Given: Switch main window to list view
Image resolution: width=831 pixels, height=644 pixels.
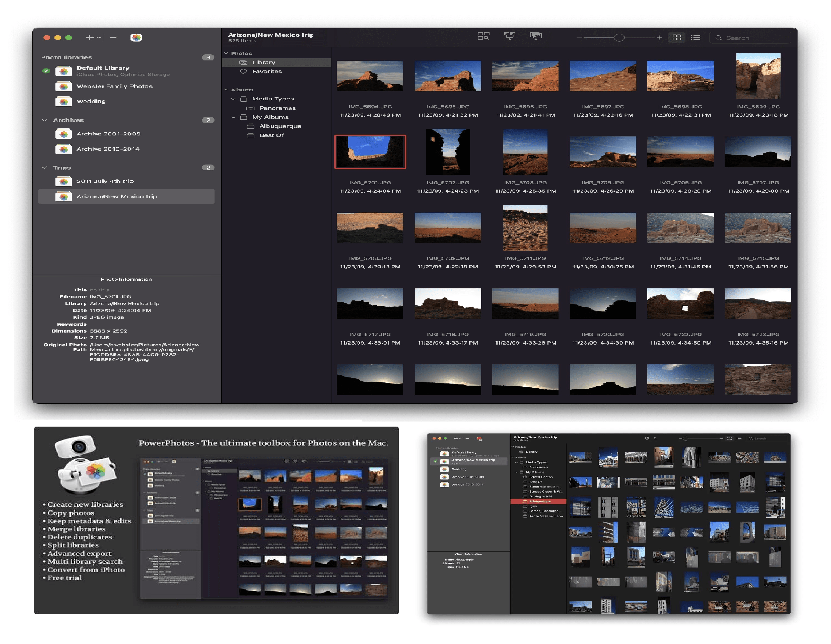Looking at the screenshot, I should [696, 38].
